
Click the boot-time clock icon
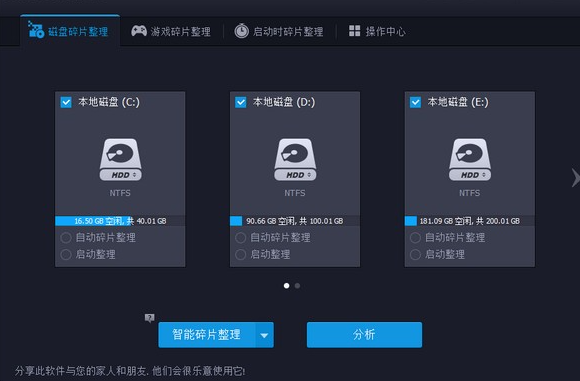(242, 31)
